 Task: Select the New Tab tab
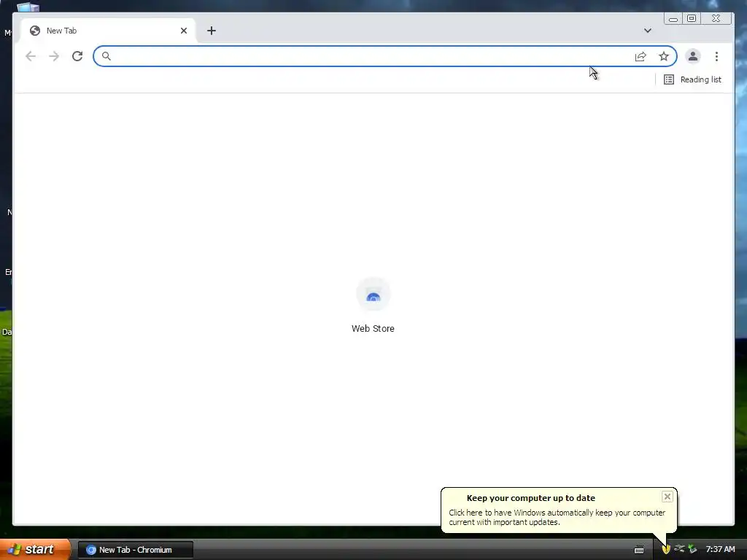[x=108, y=31]
